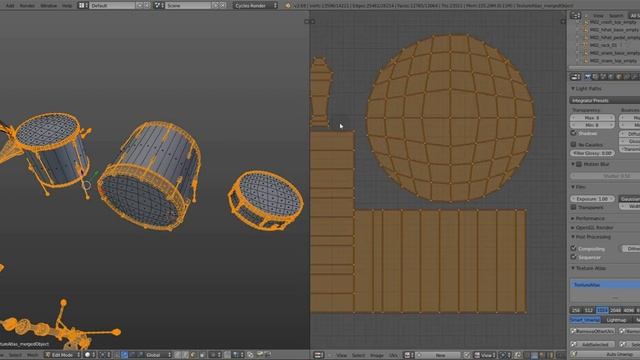The image size is (640, 360).
Task: Open the UV editor Image menu
Action: 377,355
